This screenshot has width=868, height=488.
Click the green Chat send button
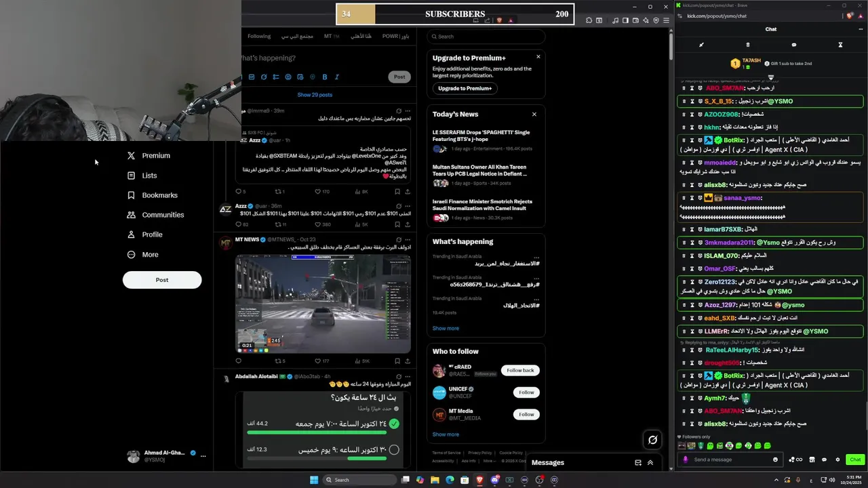click(855, 460)
